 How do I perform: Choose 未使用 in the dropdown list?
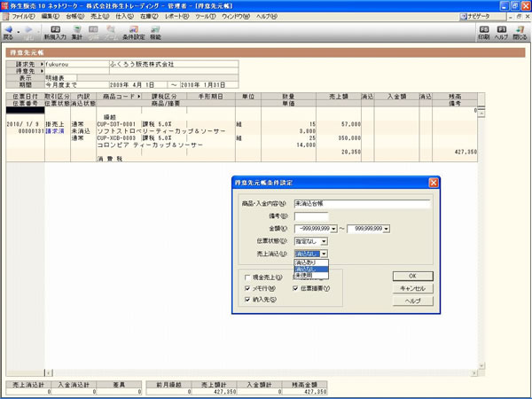(x=311, y=276)
